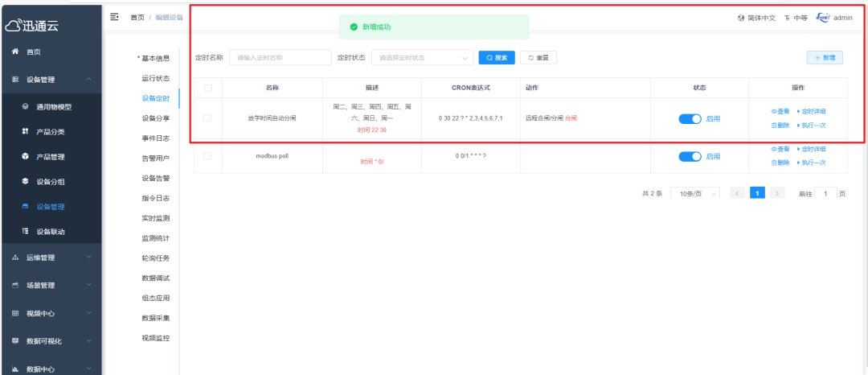Switch to 指令日志 tab
This screenshot has width=868, height=375.
point(156,198)
